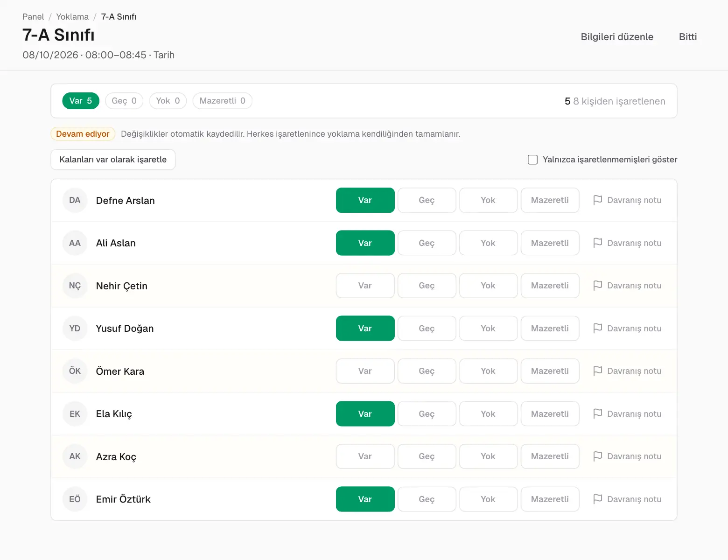728x560 pixels.
Task: Mark Azra Koç as Geç
Action: click(427, 456)
